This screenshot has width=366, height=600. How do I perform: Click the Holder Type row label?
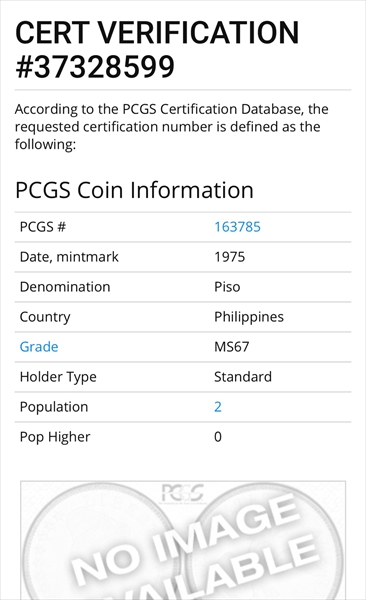click(58, 377)
